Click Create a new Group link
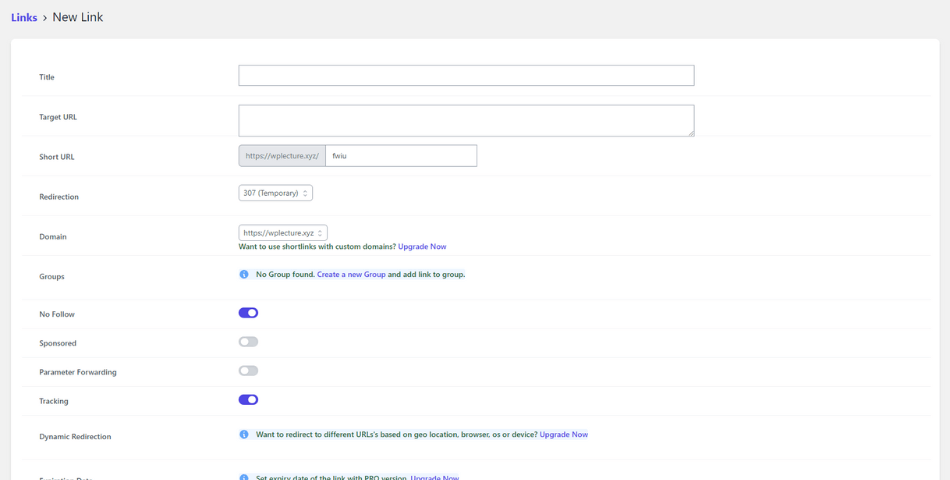This screenshot has width=950, height=480. click(x=351, y=275)
